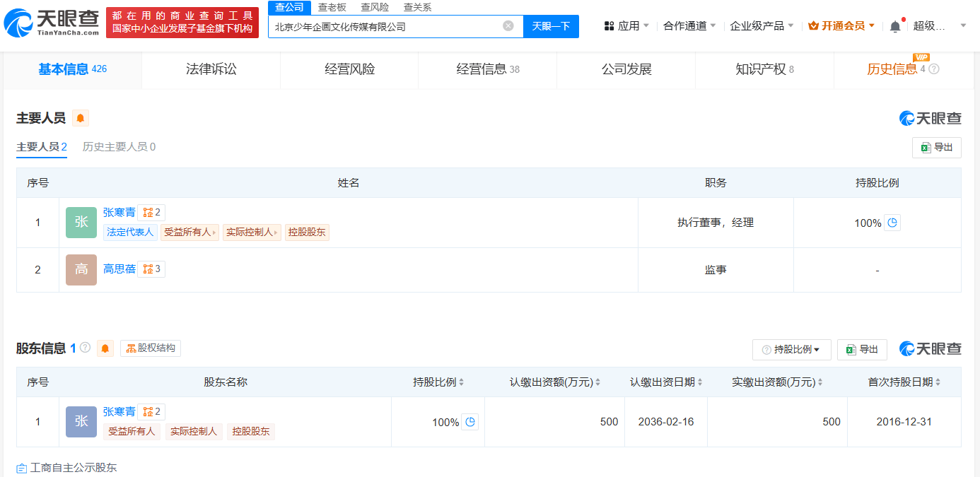Sort by 认缴出资额 column arrows
This screenshot has height=477, width=980.
coord(597,382)
